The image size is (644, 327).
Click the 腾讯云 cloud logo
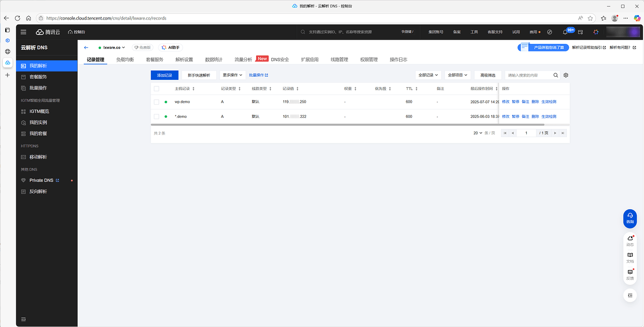[48, 32]
